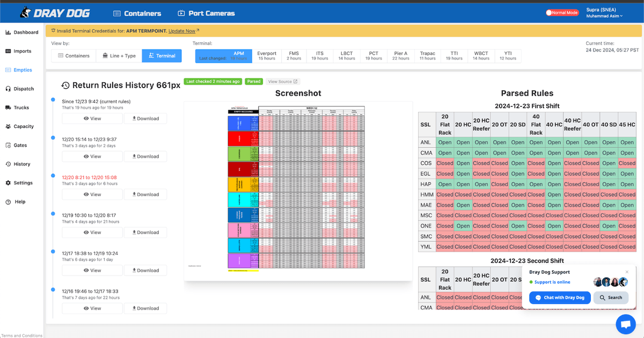Select the LBCT terminal tab
644x338 pixels.
coord(347,55)
